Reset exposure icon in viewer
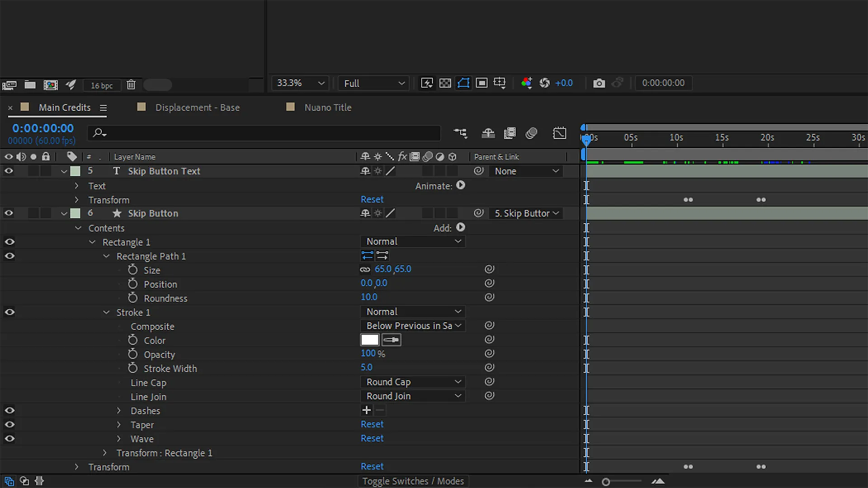 [x=545, y=83]
